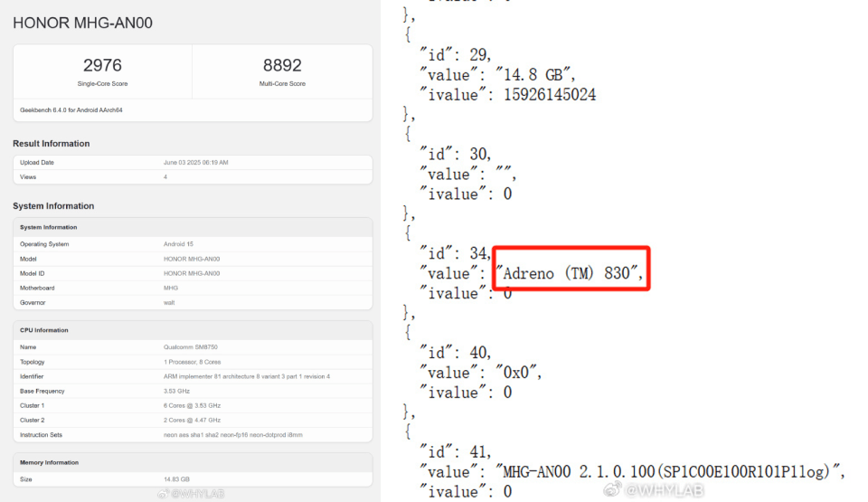Select the ivalue number 15926145024
The width and height of the screenshot is (868, 502).
[x=550, y=95]
